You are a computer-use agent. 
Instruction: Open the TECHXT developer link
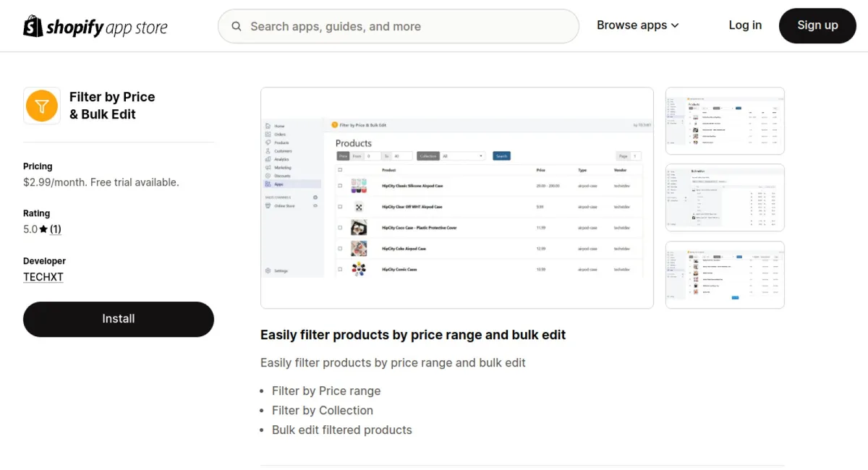click(x=43, y=276)
